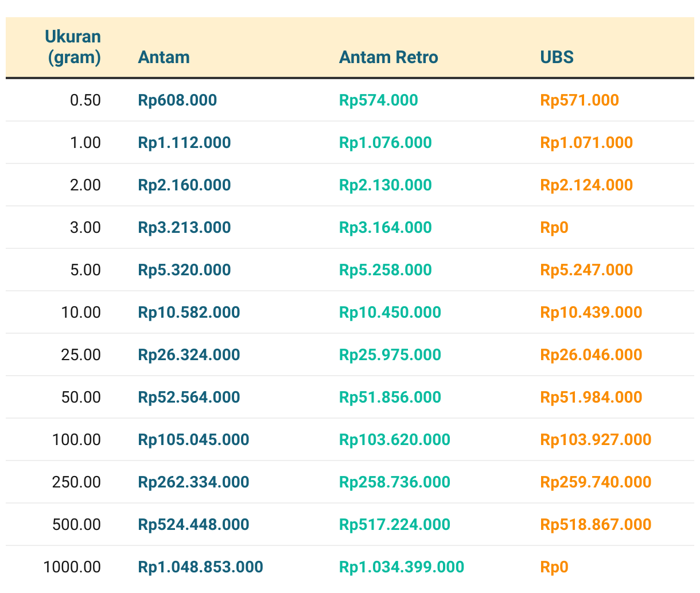Select the 50.00 gram size cell
The image size is (700, 593).
point(81,397)
